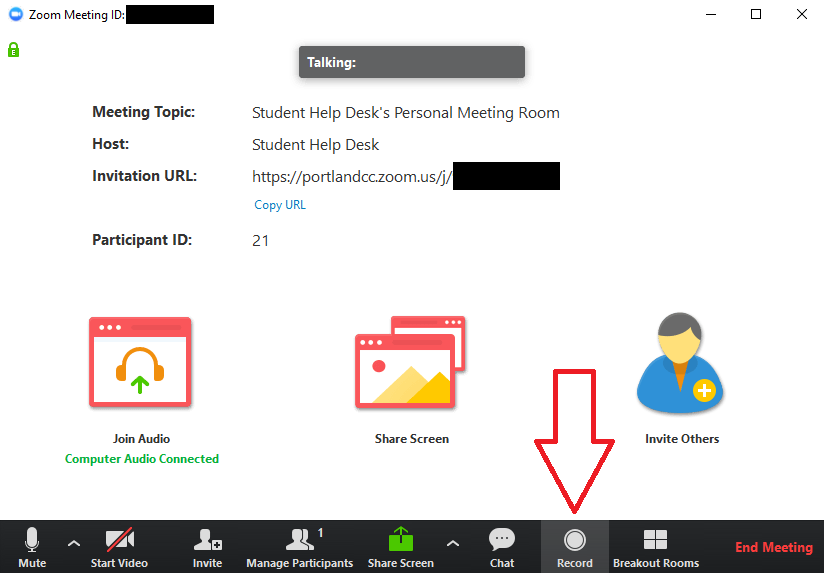
Task: Maximize the Zoom window
Action: point(756,14)
